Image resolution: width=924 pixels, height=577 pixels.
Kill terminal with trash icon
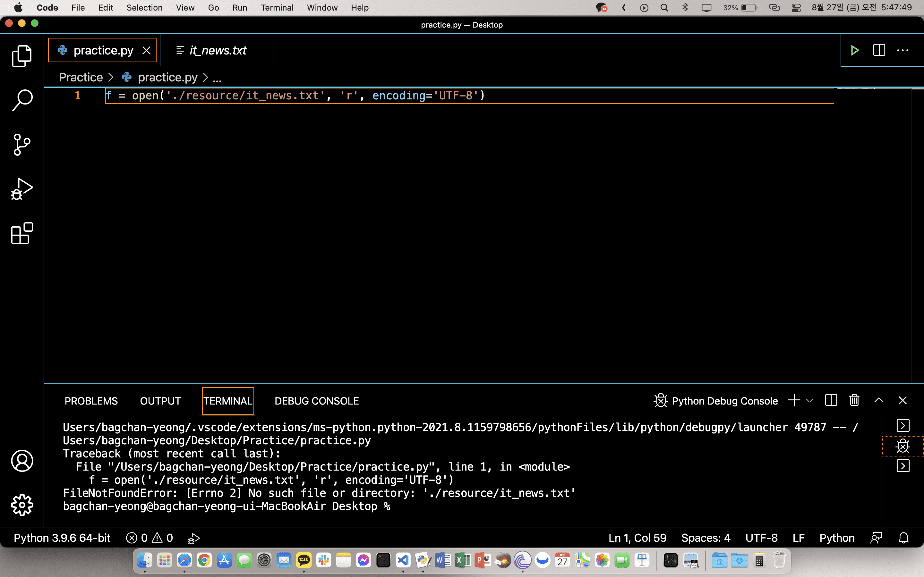pos(854,400)
